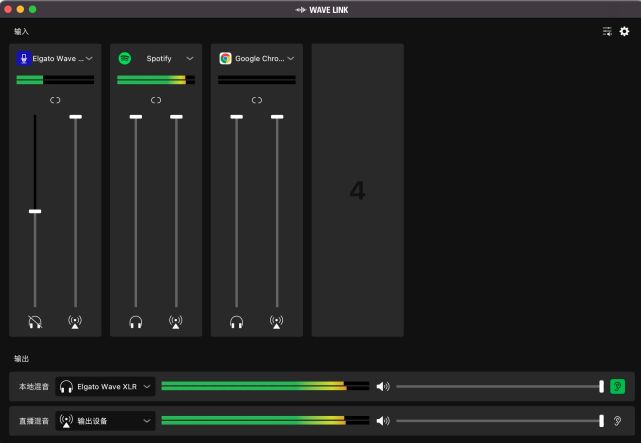Toggle link faders on Elgato Wave channel

tap(55, 100)
